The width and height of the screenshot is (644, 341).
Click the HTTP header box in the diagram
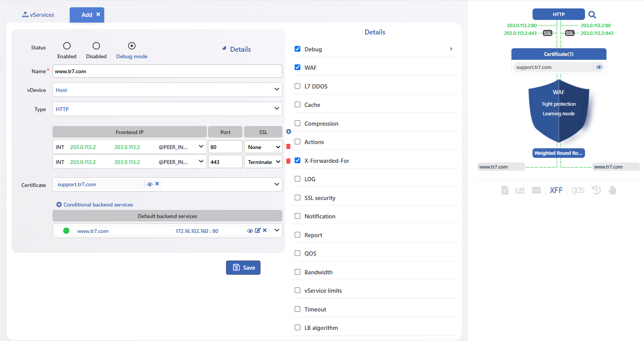point(559,14)
